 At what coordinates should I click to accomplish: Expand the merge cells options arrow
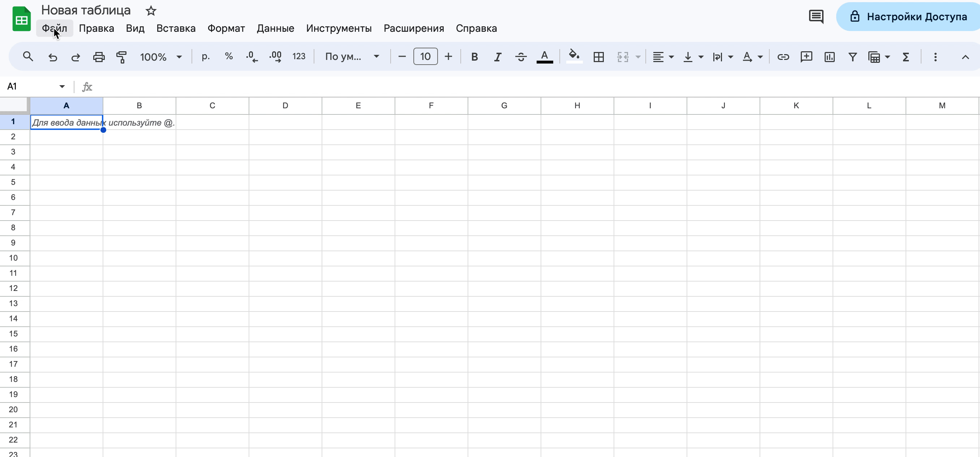click(x=639, y=57)
